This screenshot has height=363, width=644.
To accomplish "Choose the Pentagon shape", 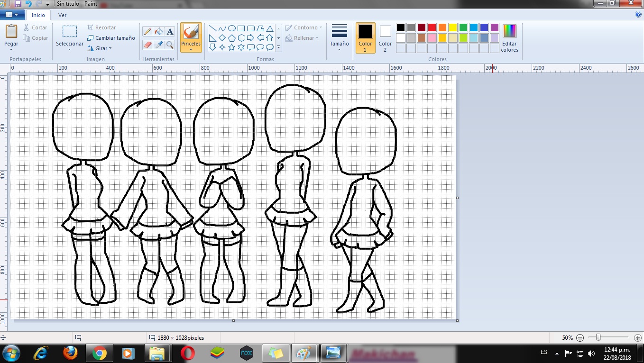I will 232,38.
